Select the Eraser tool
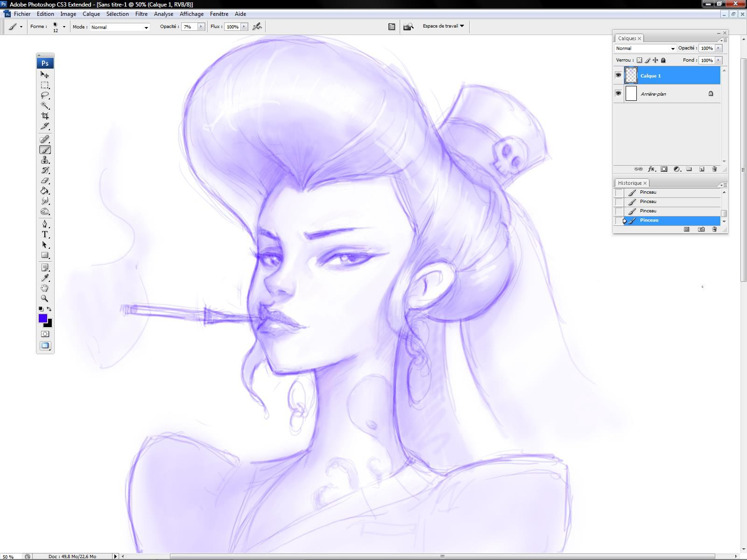 pyautogui.click(x=45, y=181)
